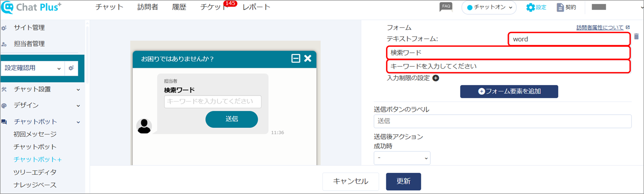Open the 訪問者属性について external link icon
The image size is (644, 194).
628,27
